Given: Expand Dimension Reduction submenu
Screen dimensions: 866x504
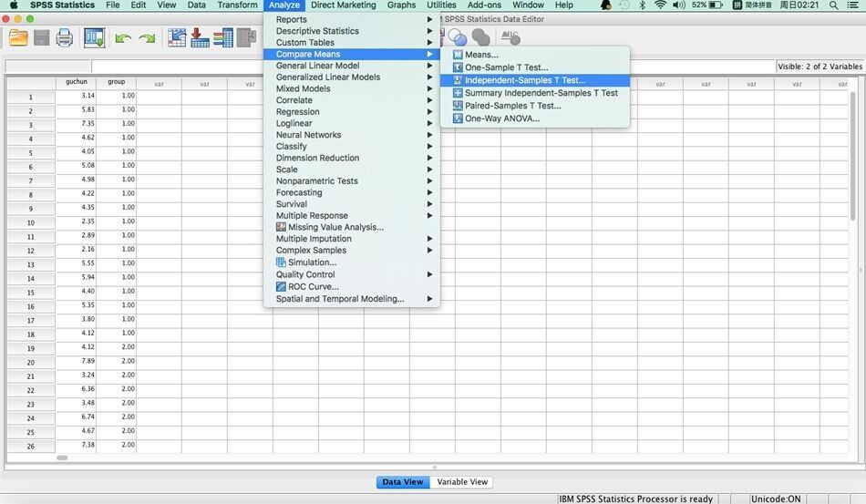Looking at the screenshot, I should click(352, 158).
